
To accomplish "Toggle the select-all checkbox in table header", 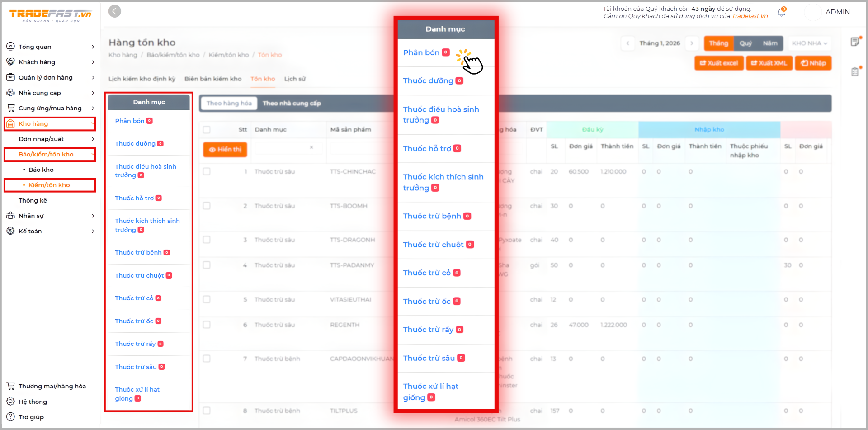I will pyautogui.click(x=207, y=130).
